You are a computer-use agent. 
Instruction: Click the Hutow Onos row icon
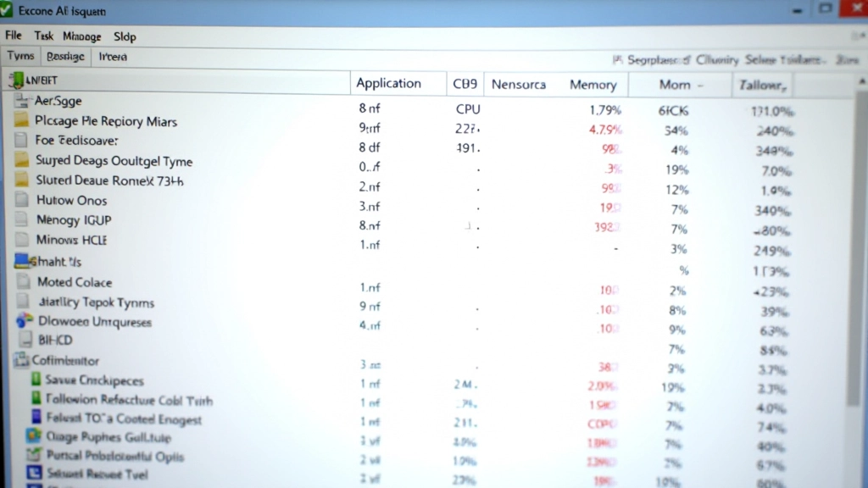(21, 200)
